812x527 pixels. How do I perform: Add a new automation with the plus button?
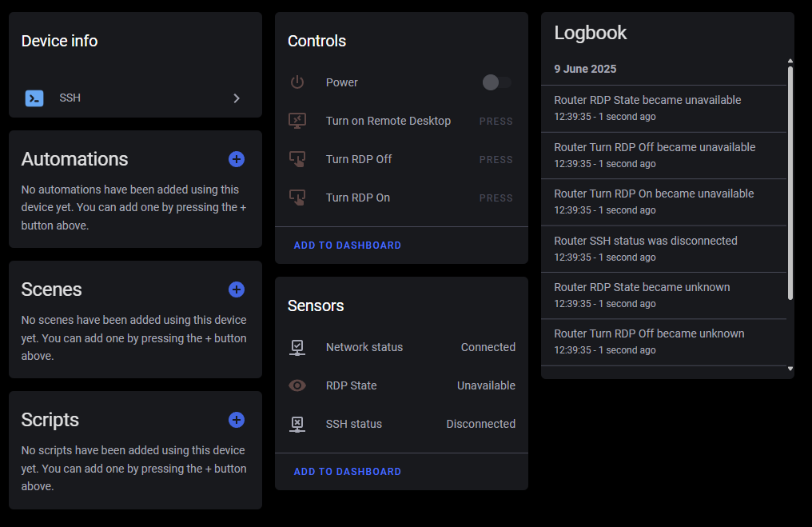[237, 159]
